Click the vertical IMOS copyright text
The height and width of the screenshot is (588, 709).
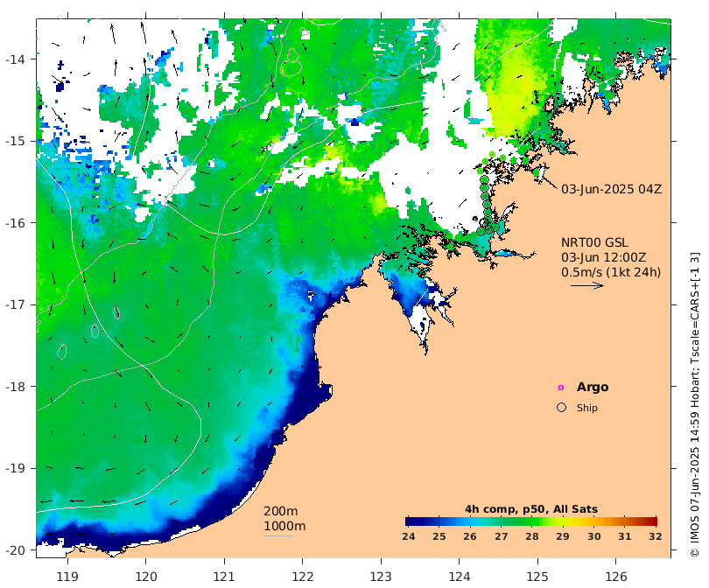[x=695, y=404]
